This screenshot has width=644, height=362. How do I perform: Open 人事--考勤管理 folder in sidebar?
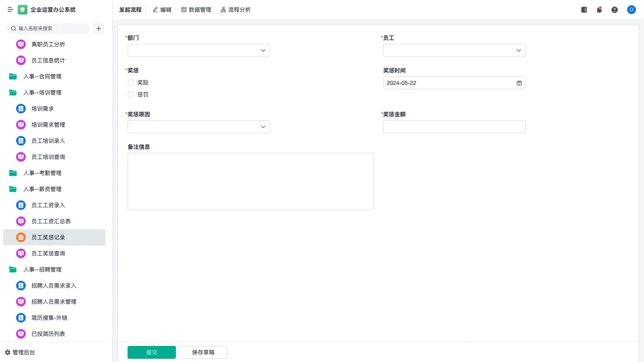[43, 173]
